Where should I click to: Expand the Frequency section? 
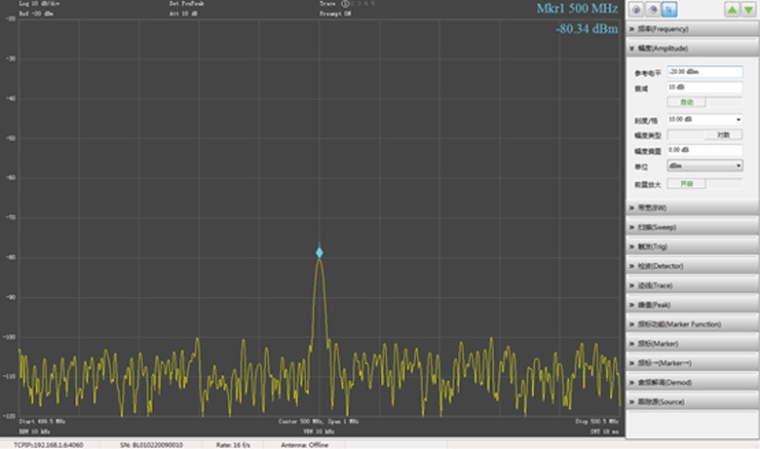pyautogui.click(x=692, y=29)
